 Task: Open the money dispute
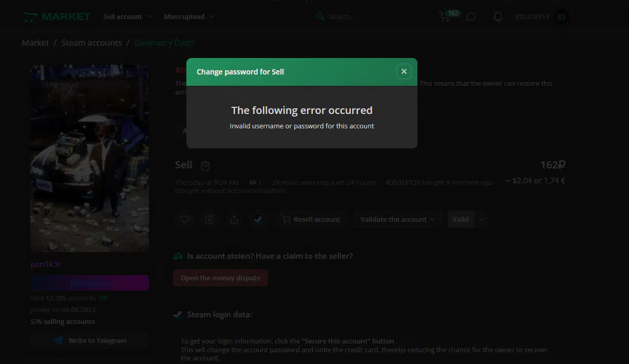(x=220, y=278)
